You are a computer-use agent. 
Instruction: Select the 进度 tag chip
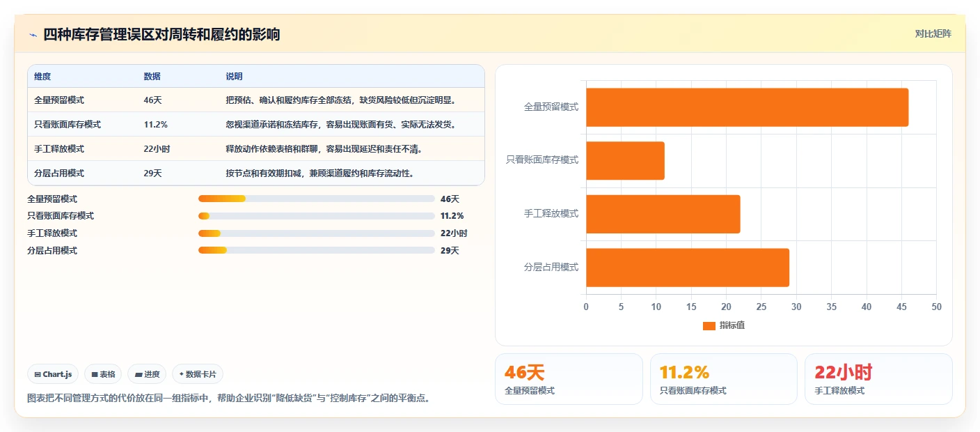(147, 374)
